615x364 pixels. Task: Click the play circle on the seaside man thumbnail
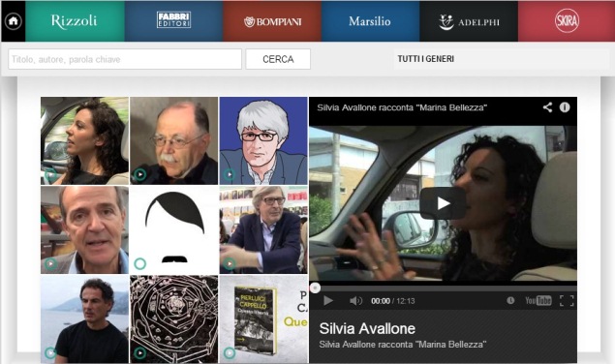[x=50, y=352]
